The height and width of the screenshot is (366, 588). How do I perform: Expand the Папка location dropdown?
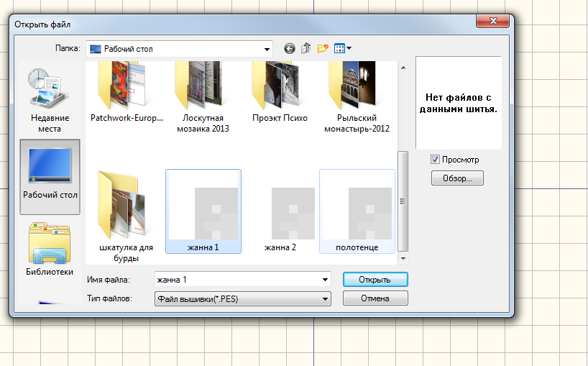pos(267,49)
